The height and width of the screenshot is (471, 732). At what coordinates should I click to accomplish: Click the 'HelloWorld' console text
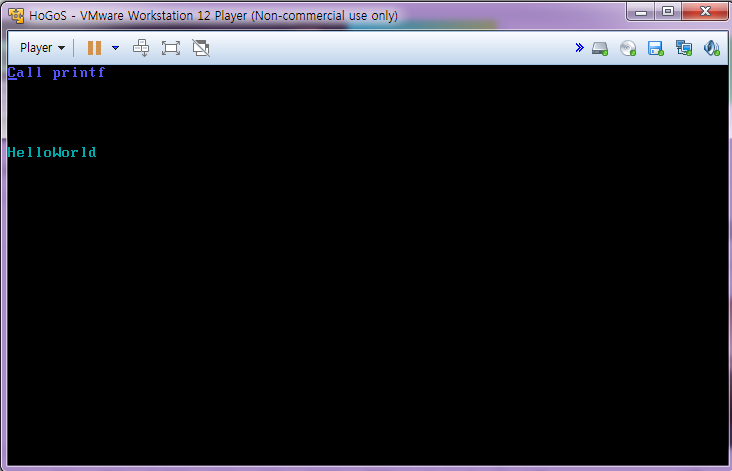click(x=52, y=153)
